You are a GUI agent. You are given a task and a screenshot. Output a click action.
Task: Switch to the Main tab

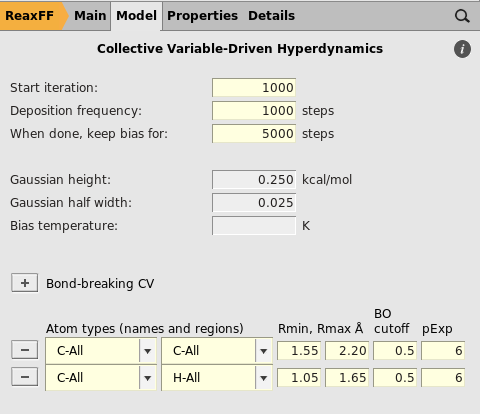pyautogui.click(x=90, y=16)
